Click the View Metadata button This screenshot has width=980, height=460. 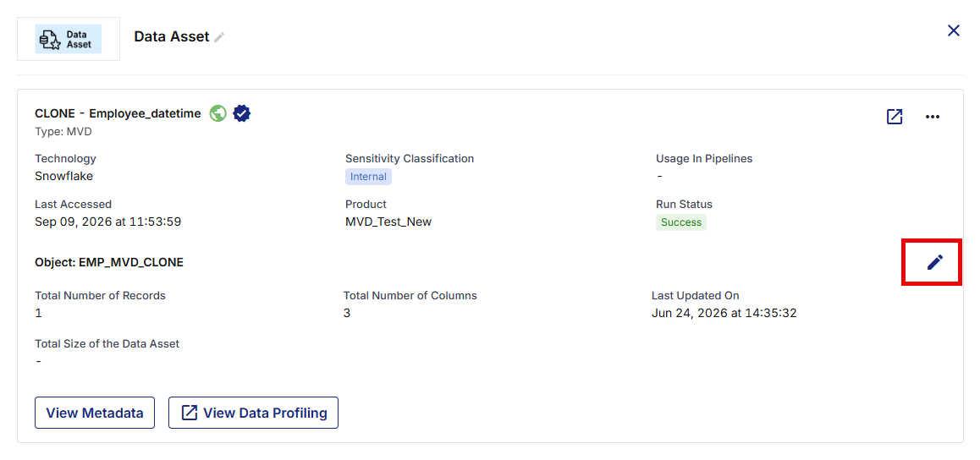pos(95,413)
